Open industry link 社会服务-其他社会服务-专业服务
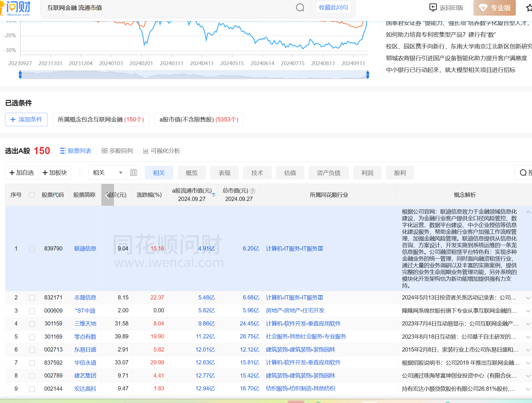 (306, 336)
